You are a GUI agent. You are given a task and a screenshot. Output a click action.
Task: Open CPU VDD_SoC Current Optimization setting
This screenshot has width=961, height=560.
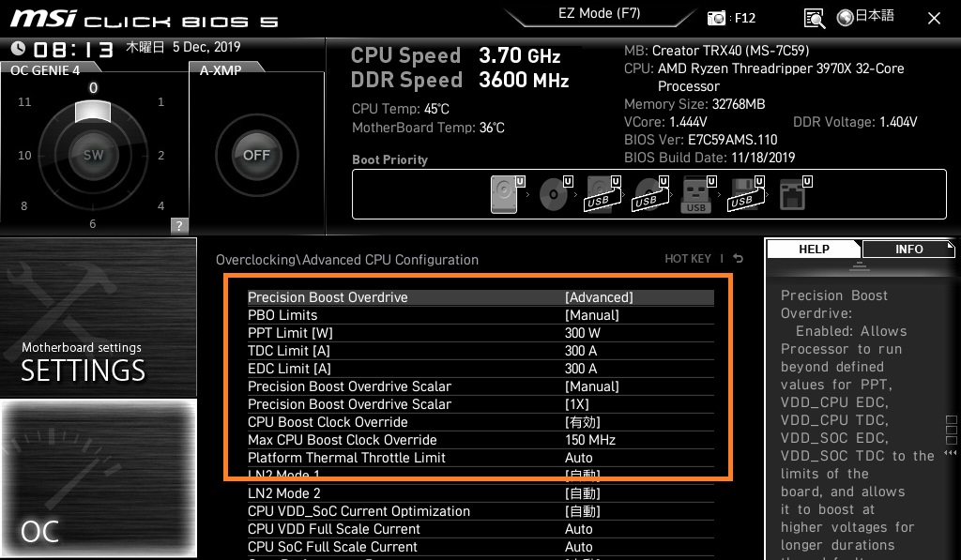click(x=480, y=511)
